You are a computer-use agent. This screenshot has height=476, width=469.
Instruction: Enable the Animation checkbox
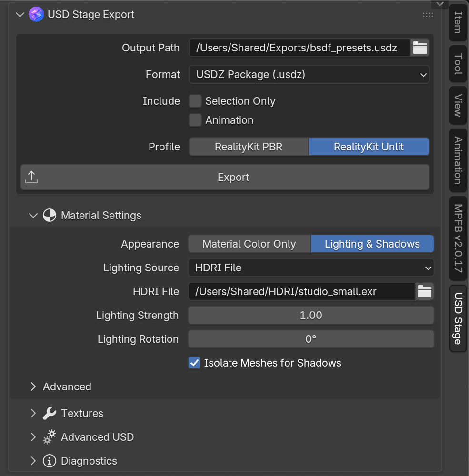195,120
